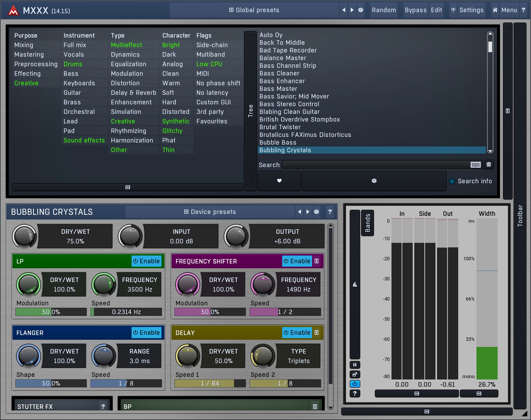Open the Tree tab in the preset browser

click(x=250, y=111)
